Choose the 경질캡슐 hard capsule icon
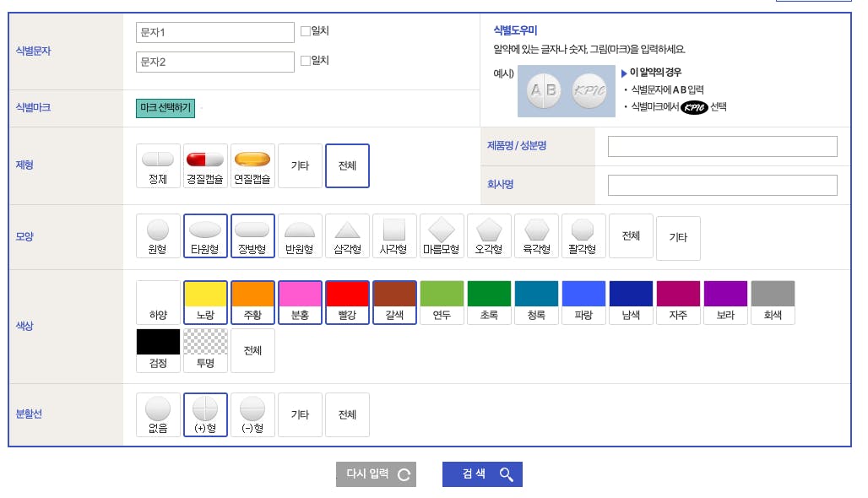The height and width of the screenshot is (498, 868). click(x=205, y=165)
